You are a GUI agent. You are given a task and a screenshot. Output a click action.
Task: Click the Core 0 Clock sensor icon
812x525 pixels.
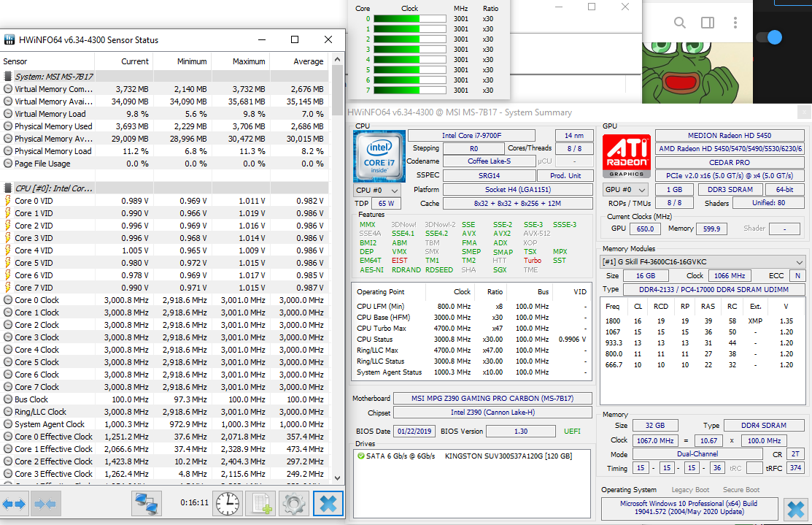click(x=8, y=300)
